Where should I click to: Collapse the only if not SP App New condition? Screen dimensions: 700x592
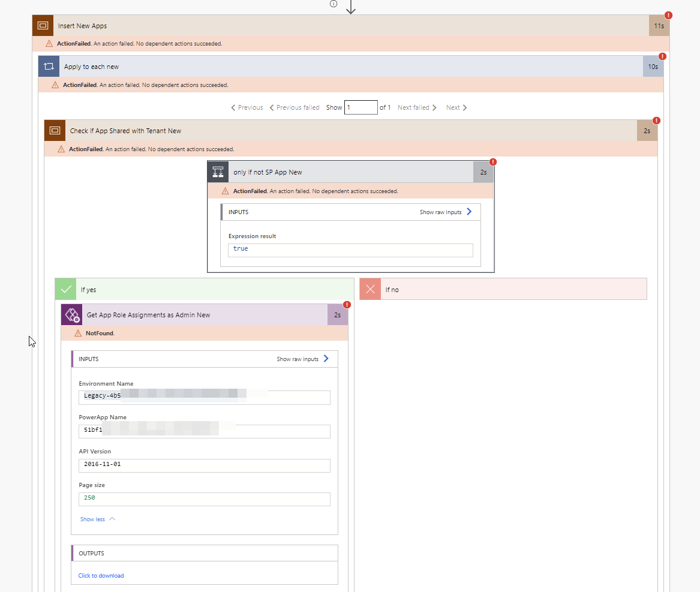pos(350,172)
